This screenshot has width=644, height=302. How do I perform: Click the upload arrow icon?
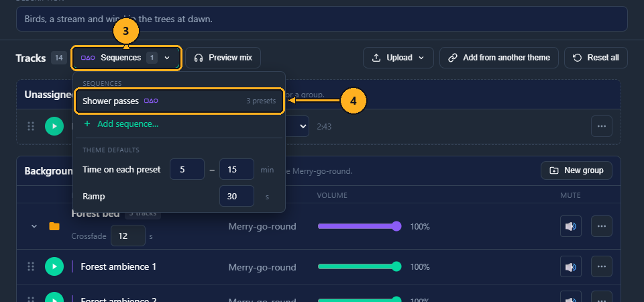[x=376, y=58]
